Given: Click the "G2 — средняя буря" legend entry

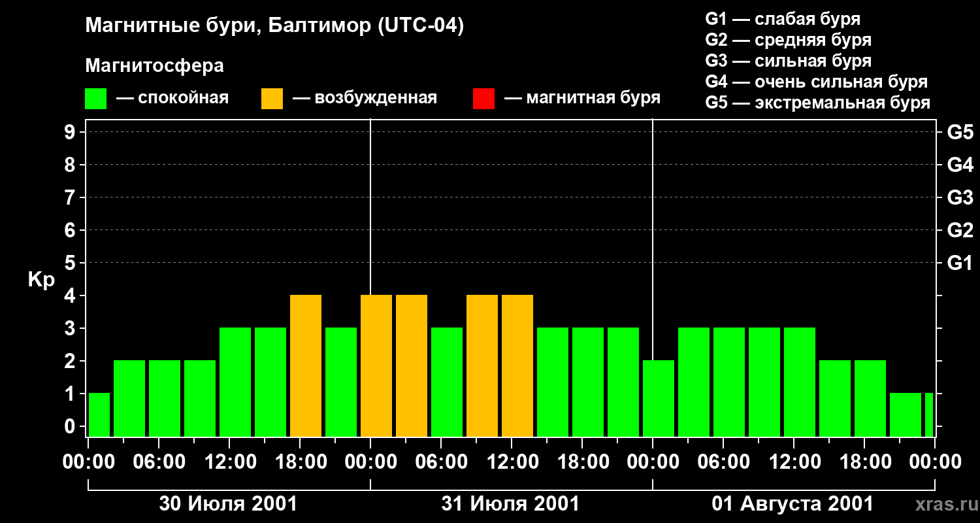Looking at the screenshot, I should click(788, 41).
